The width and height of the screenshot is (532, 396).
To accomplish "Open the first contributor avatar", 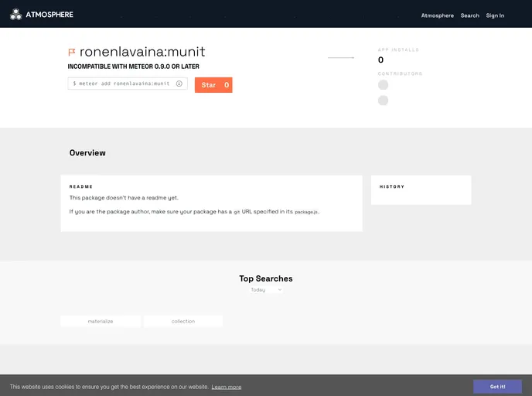I will pos(383,85).
